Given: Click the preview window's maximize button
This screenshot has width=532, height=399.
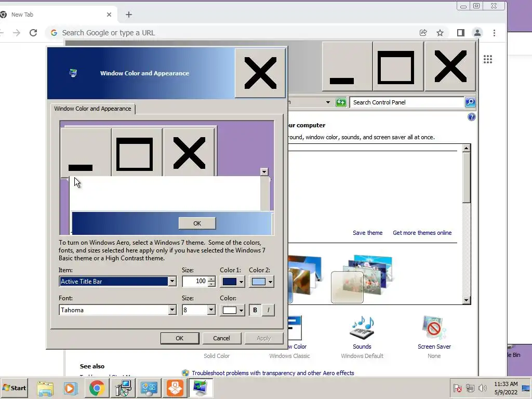Looking at the screenshot, I should pyautogui.click(x=137, y=152).
